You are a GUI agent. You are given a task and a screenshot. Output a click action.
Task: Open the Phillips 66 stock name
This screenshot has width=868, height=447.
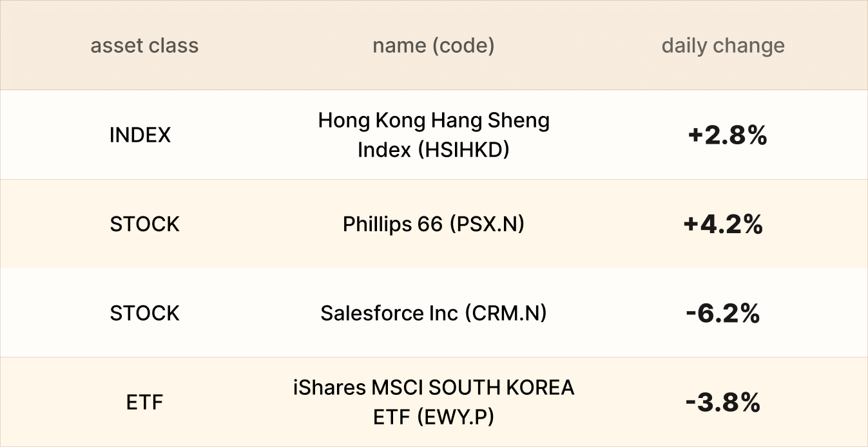coord(392,224)
